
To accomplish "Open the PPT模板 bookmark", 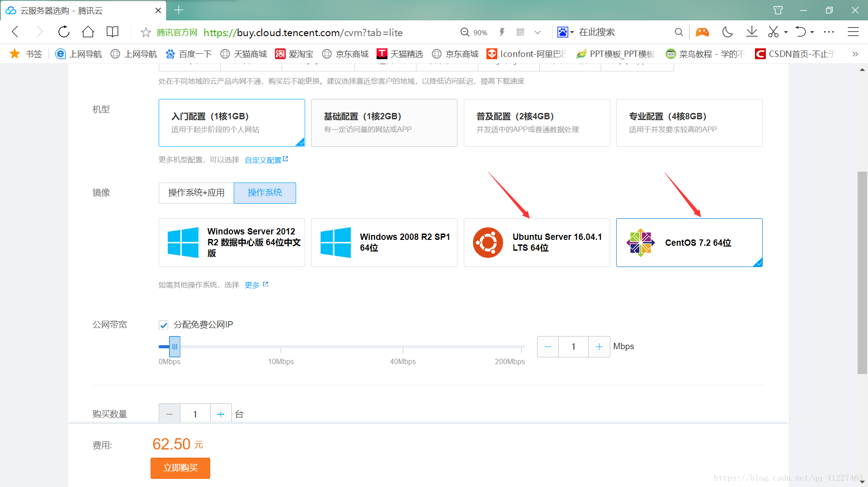I will [x=615, y=54].
